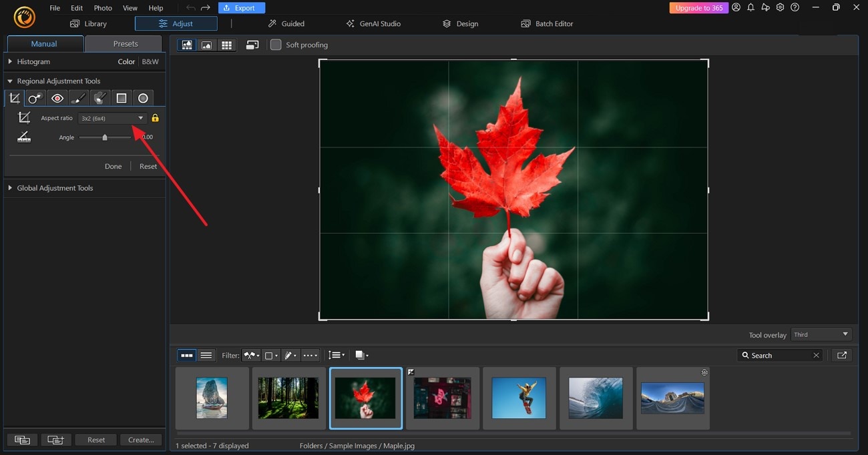Select the Crop and Straighten tool tab
This screenshot has width=868, height=455.
[x=15, y=98]
